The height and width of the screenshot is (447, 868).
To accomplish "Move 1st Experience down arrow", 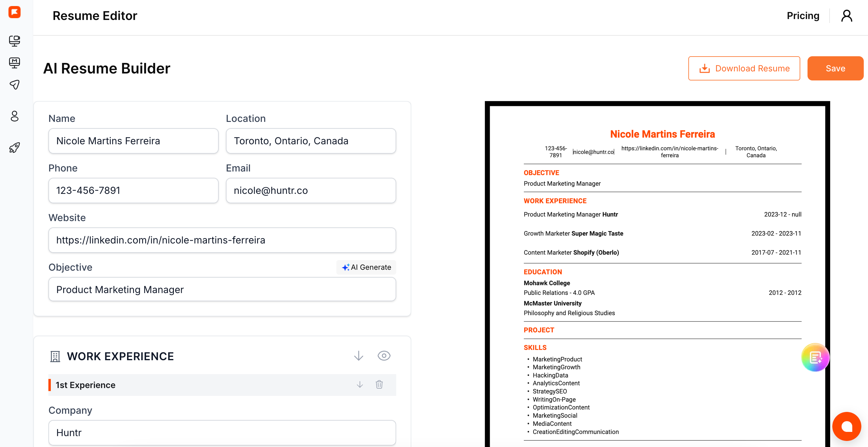I will click(360, 384).
